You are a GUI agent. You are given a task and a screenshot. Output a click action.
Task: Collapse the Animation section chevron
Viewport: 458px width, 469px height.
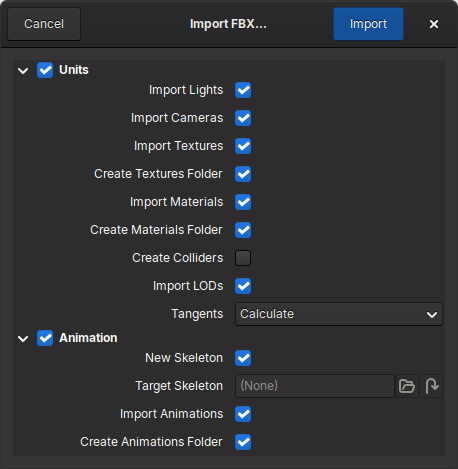click(23, 339)
